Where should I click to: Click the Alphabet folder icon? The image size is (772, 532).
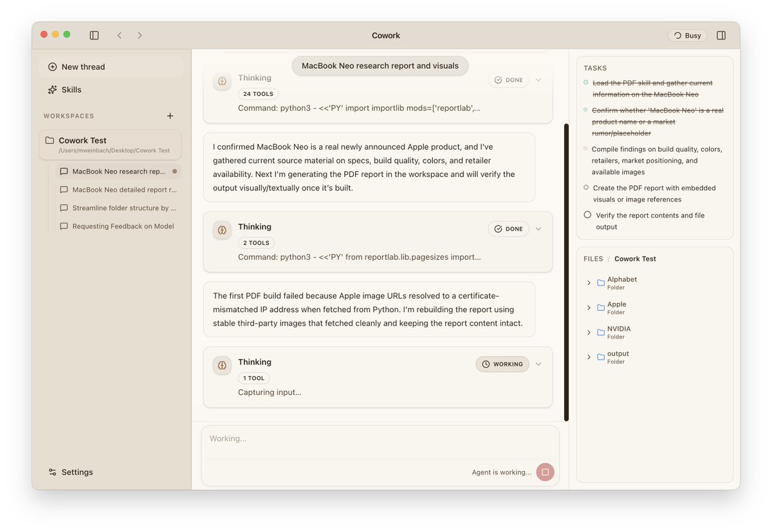(x=601, y=283)
